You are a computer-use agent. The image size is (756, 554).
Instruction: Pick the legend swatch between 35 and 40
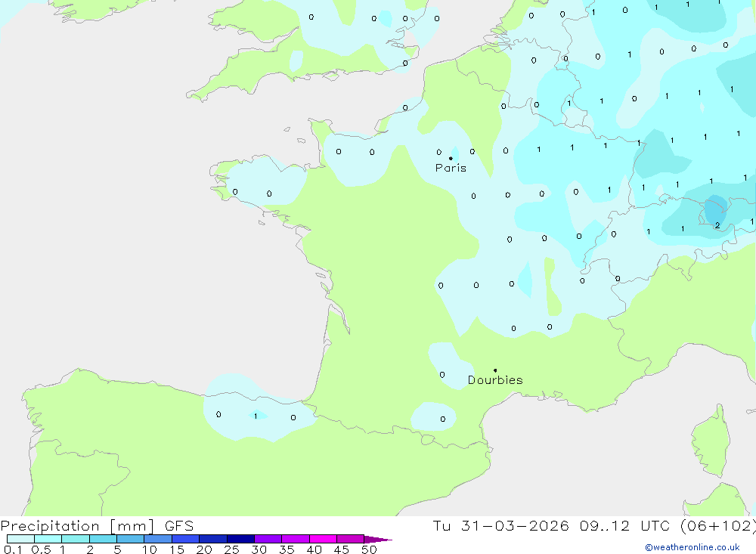[295, 539]
